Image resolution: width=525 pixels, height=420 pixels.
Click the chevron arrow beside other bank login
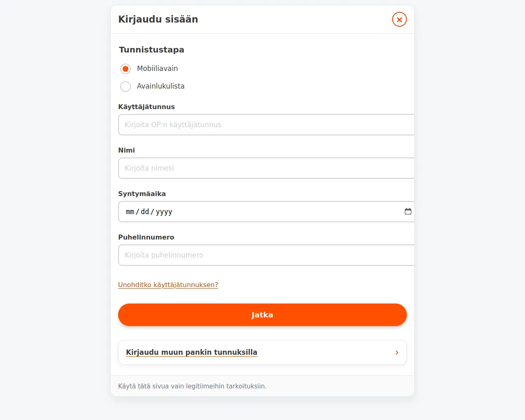click(397, 352)
